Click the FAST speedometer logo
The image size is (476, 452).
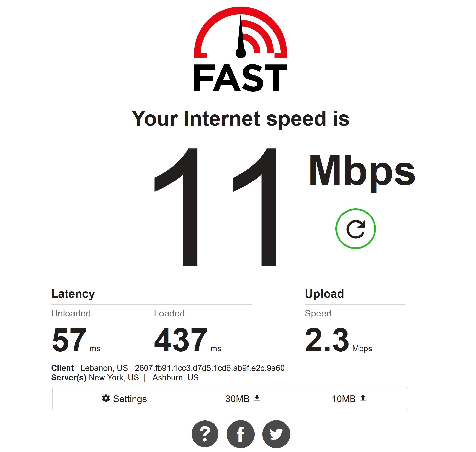tap(241, 32)
